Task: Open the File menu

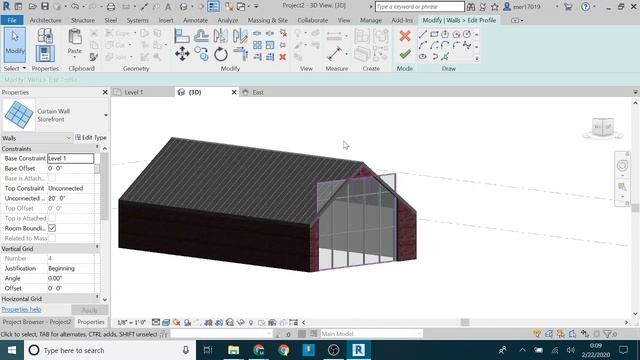Action: [12, 20]
